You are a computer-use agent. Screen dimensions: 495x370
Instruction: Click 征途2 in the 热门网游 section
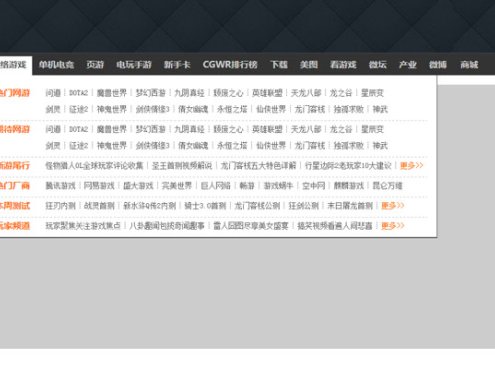point(79,109)
